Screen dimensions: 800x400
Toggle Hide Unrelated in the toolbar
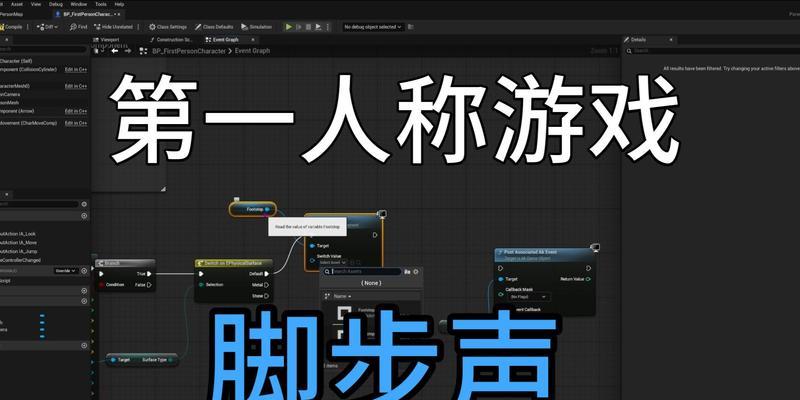tap(113, 27)
